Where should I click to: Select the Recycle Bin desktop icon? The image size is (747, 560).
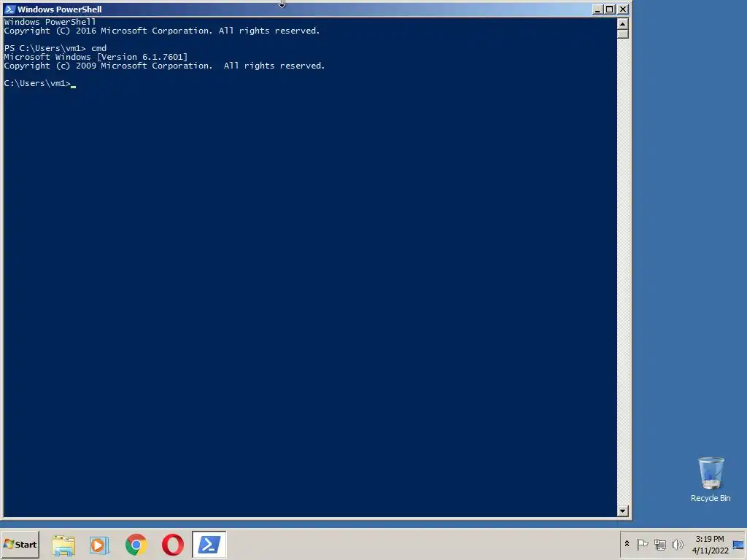pyautogui.click(x=711, y=479)
